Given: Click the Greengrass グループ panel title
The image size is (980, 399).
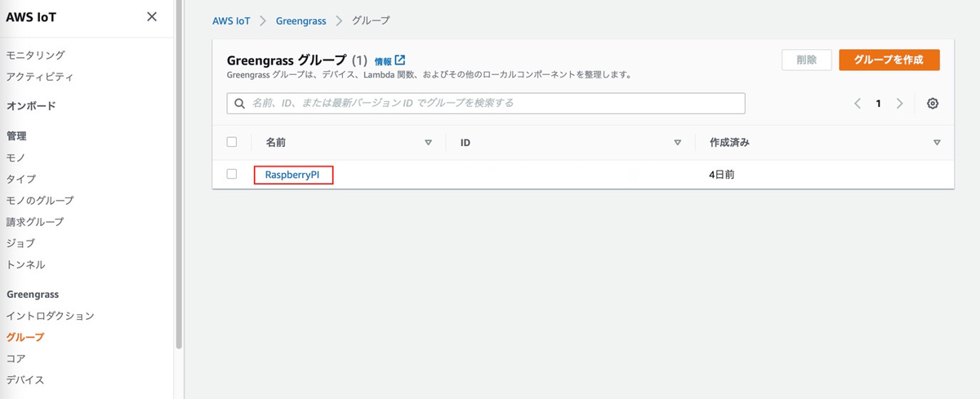Looking at the screenshot, I should (x=285, y=60).
